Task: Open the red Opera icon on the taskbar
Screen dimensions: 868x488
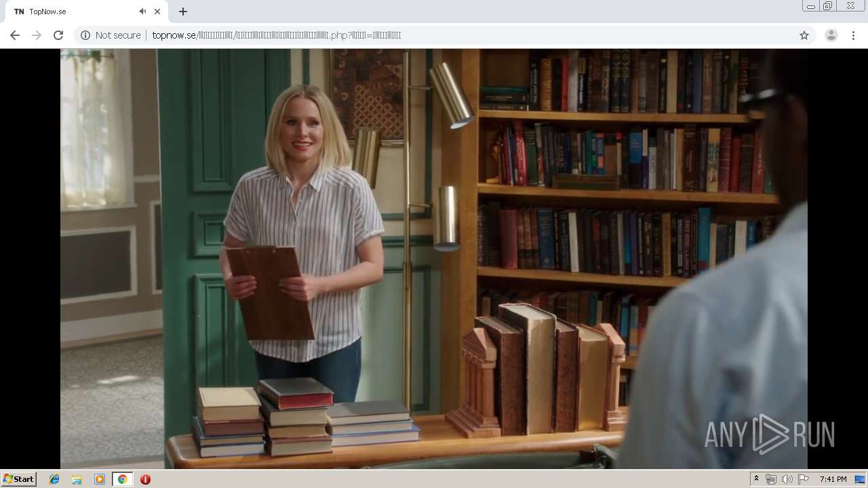Action: pos(145,479)
